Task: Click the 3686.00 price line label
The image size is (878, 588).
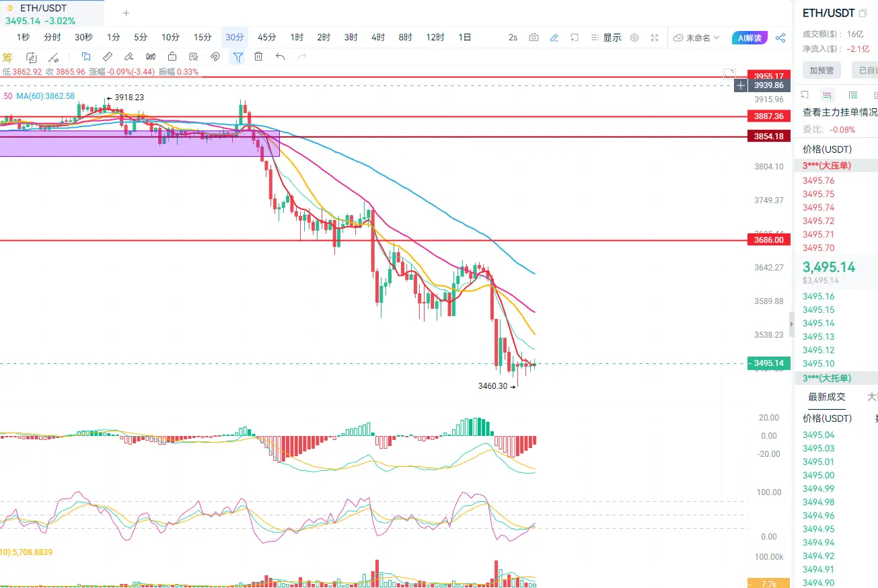Action: (x=769, y=240)
